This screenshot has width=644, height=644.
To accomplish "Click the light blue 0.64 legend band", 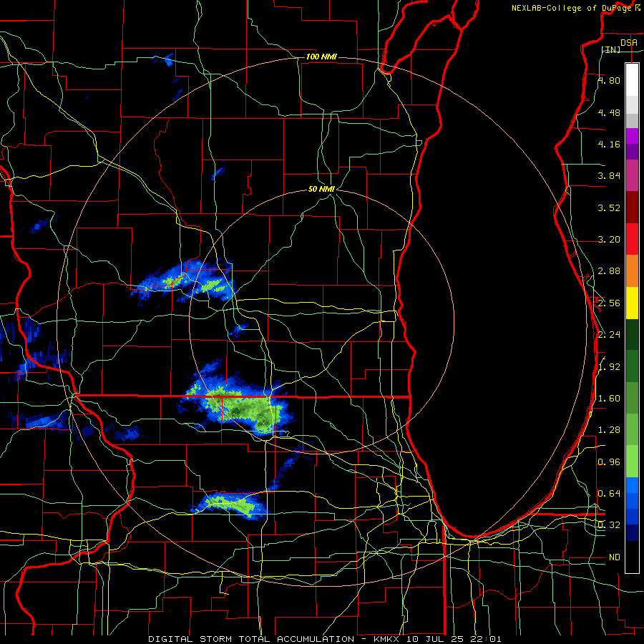I will tap(632, 485).
